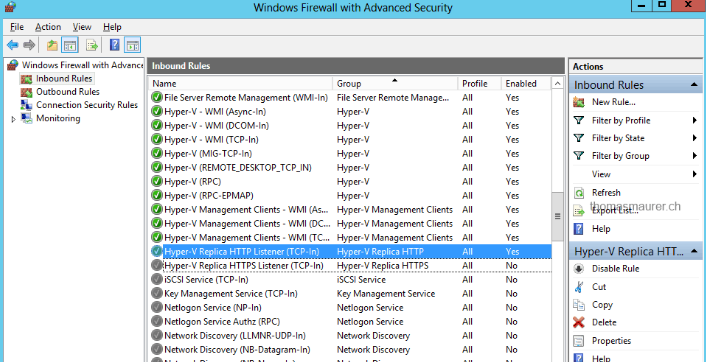Image resolution: width=706 pixels, height=362 pixels.
Task: Click the Disable Rule action link
Action: coord(615,269)
